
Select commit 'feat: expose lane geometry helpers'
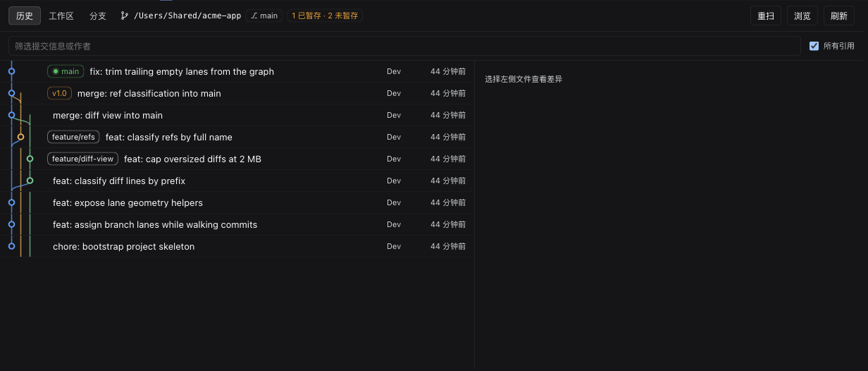click(237, 202)
